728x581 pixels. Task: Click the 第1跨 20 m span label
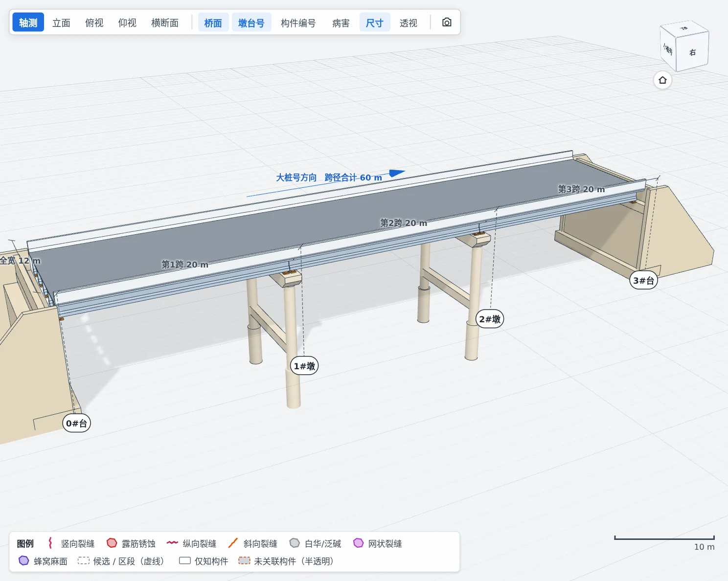click(185, 265)
